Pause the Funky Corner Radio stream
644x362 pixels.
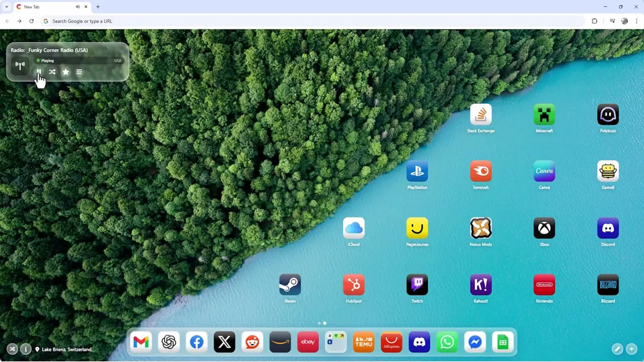39,72
